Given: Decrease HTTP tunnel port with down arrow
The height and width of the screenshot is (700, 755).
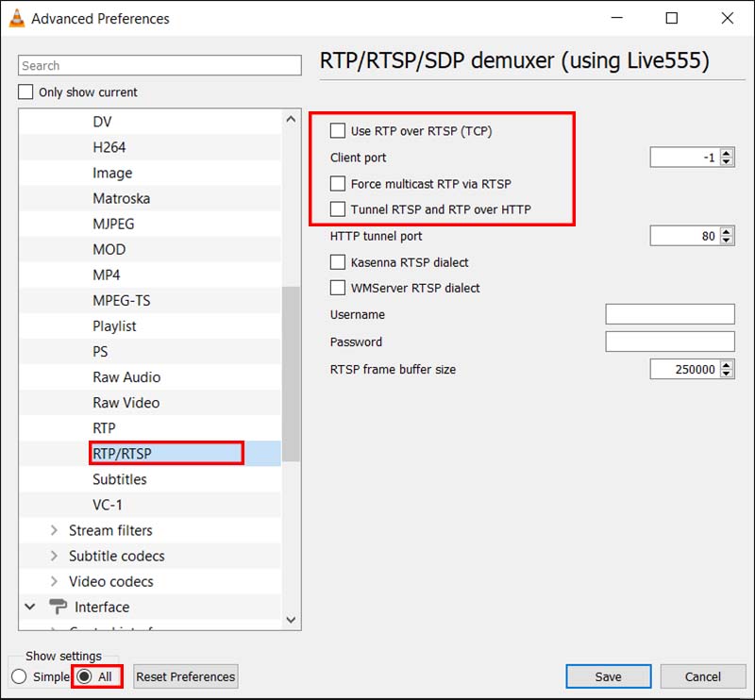Looking at the screenshot, I should click(x=727, y=241).
